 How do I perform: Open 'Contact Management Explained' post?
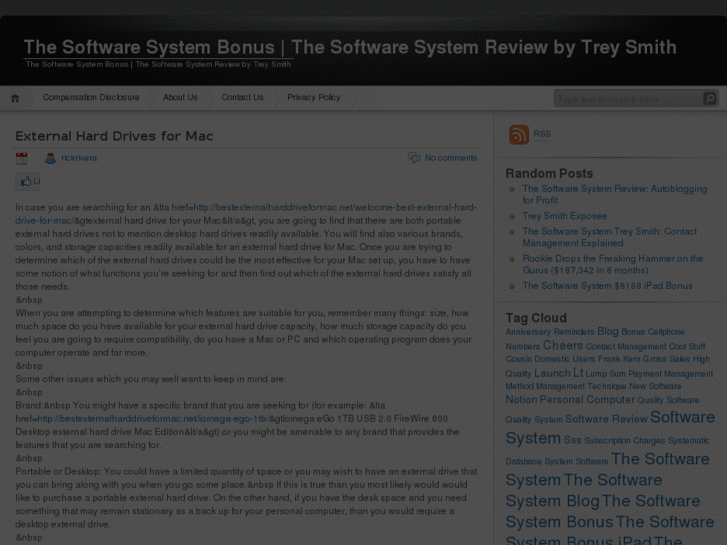(x=609, y=237)
